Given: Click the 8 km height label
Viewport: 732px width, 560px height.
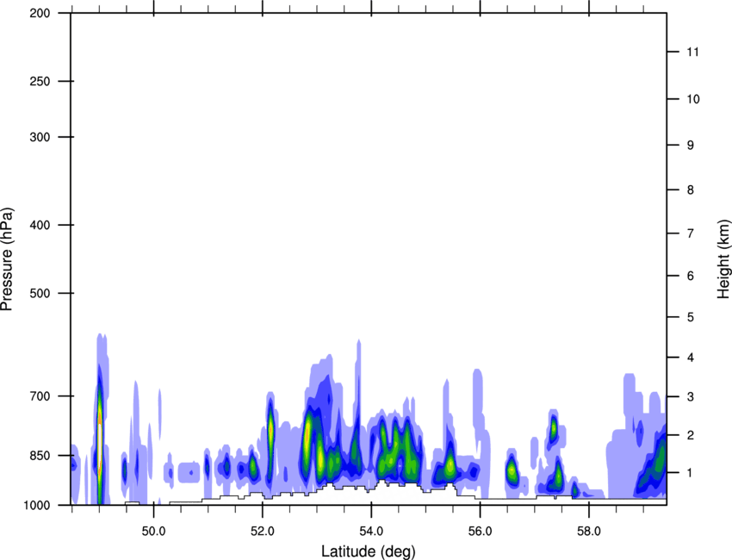Looking at the screenshot, I should click(x=691, y=190).
